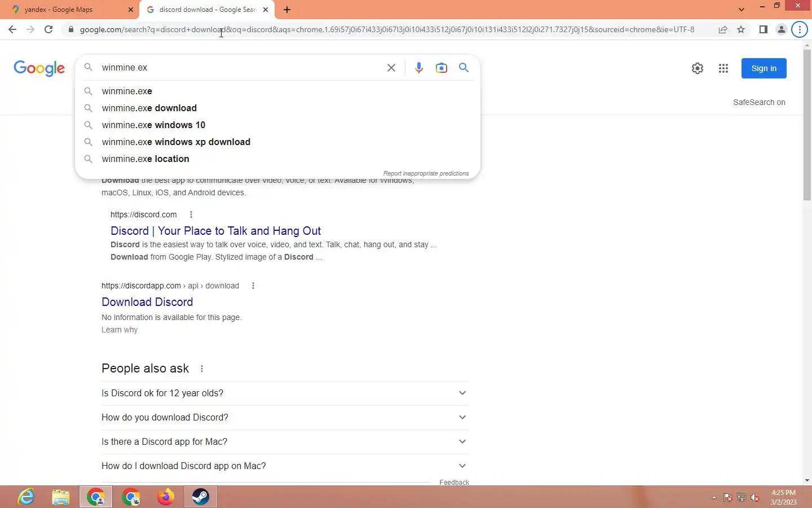Click the scrollbar down arrow
Viewport: 812px width, 508px height.
tap(807, 480)
